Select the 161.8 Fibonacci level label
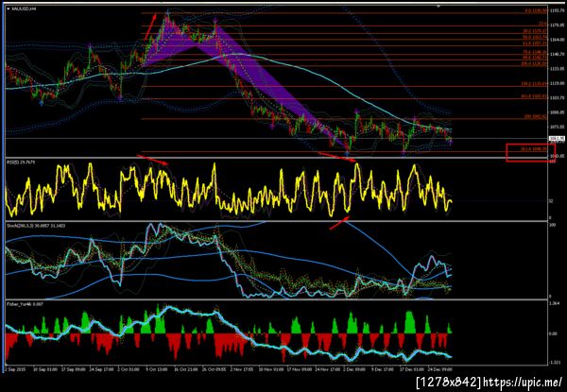 pyautogui.click(x=534, y=96)
